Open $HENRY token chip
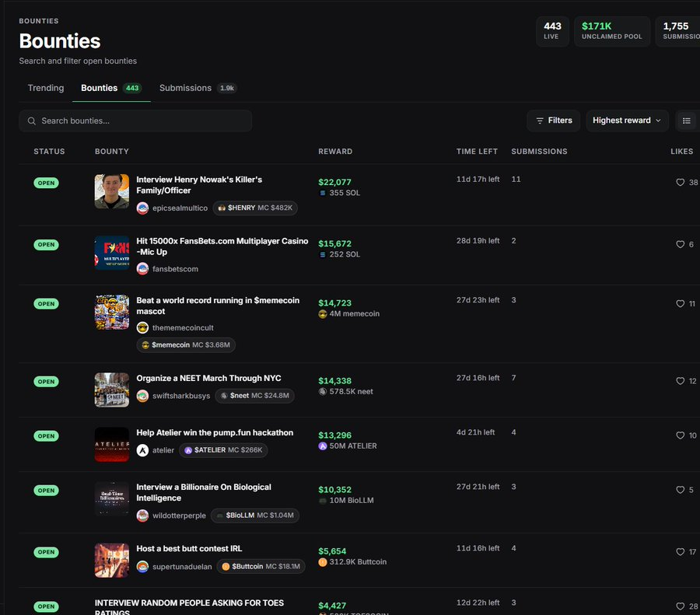Image resolution: width=700 pixels, height=615 pixels. point(255,208)
